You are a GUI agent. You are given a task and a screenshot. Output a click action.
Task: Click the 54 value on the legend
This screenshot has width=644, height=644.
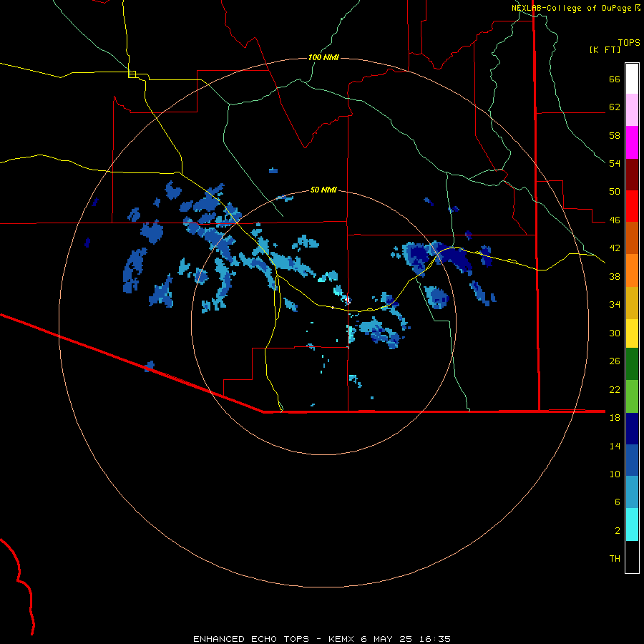(615, 163)
